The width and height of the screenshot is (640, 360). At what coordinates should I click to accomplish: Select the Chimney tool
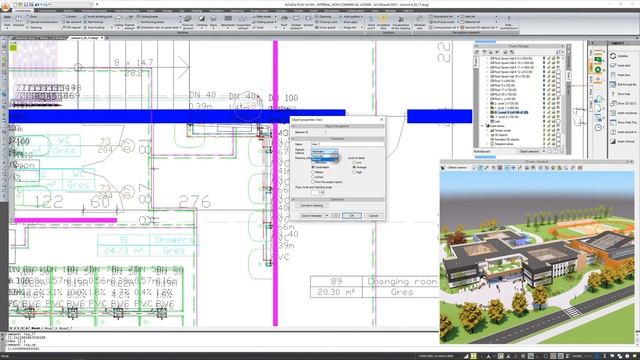[x=202, y=22]
